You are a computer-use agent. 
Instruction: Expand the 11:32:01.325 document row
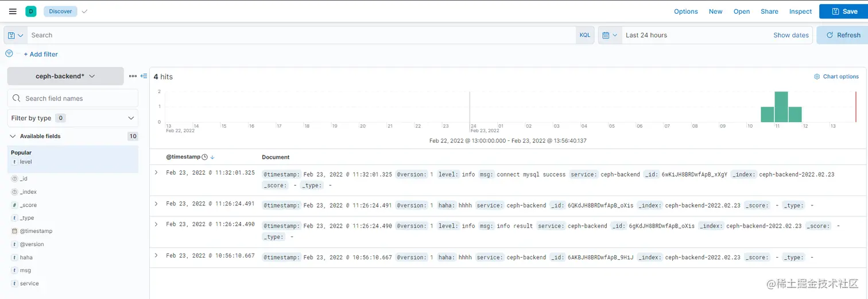(156, 172)
